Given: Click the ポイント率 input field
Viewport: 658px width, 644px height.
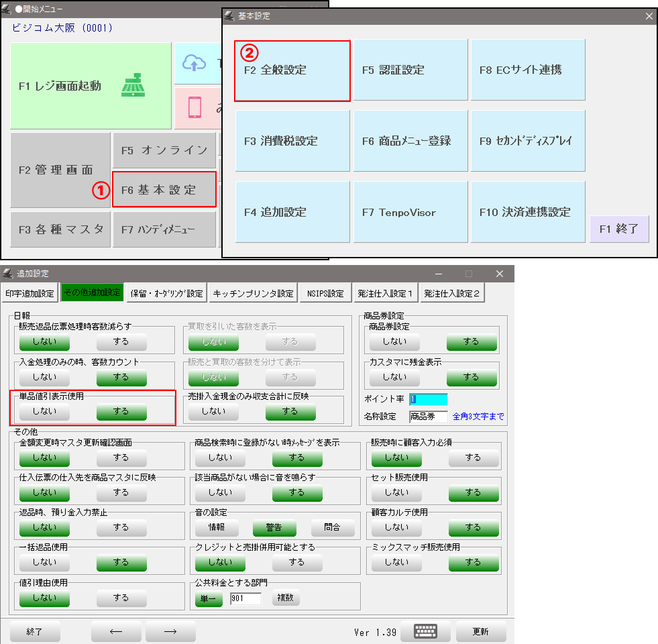Looking at the screenshot, I should pyautogui.click(x=428, y=399).
